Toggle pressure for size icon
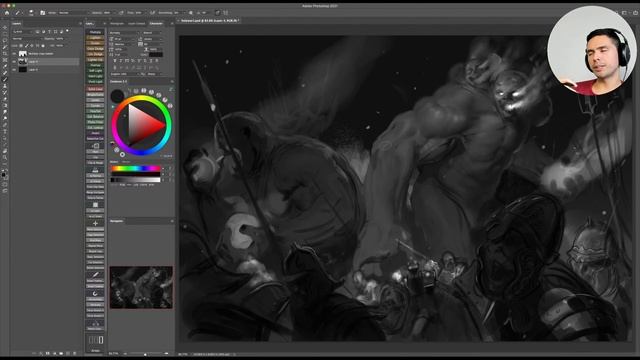Viewport: 640px width, 360px height. click(218, 13)
